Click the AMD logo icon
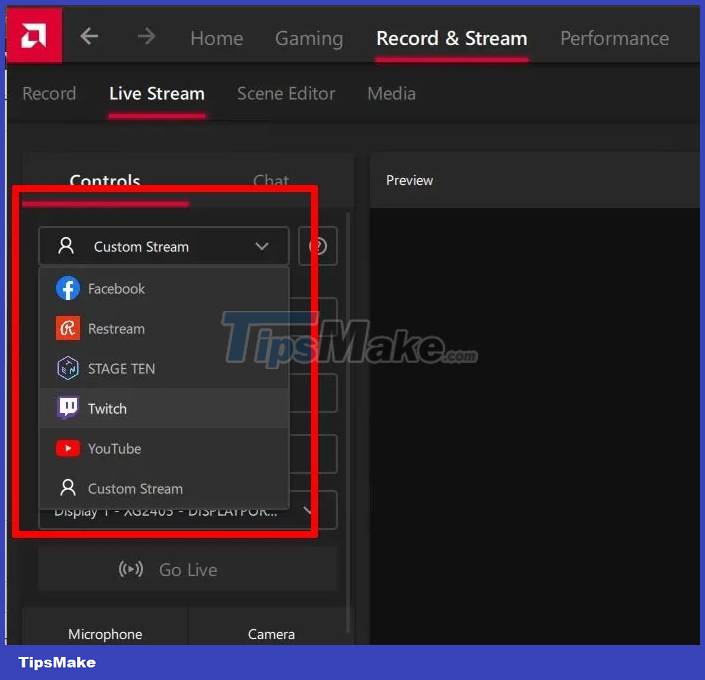705x680 pixels. [34, 36]
